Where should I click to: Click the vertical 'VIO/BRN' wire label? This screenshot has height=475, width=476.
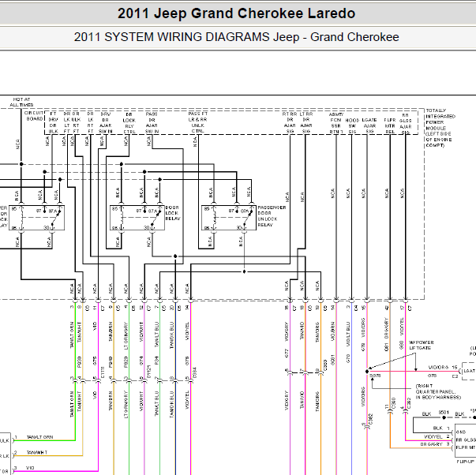(x=332, y=332)
